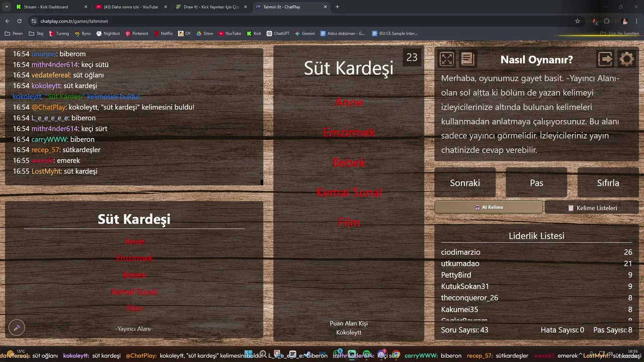Switch to the Stream - Kick Dashboard tab
The height and width of the screenshot is (362, 644).
[51, 7]
